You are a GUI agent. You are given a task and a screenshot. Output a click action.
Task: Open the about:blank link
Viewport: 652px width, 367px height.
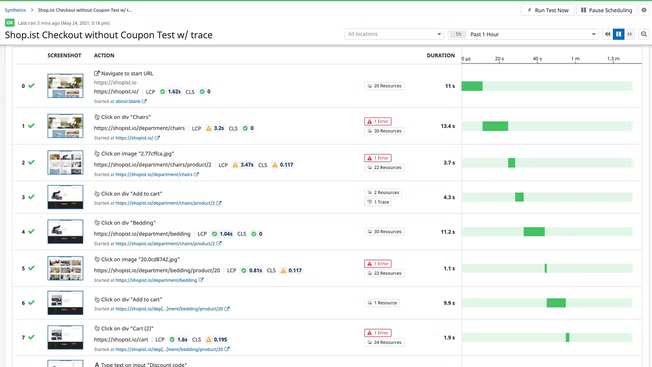[128, 101]
